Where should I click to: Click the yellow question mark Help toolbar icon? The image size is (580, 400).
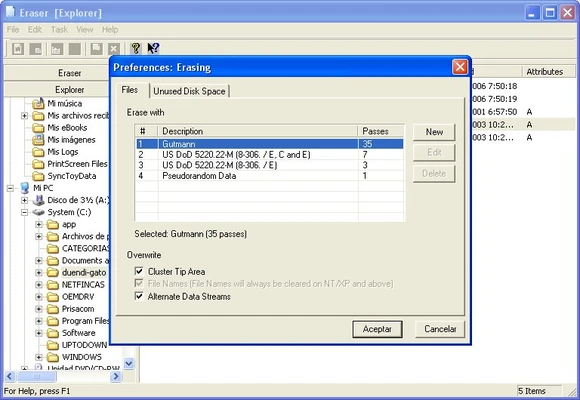coord(136,48)
